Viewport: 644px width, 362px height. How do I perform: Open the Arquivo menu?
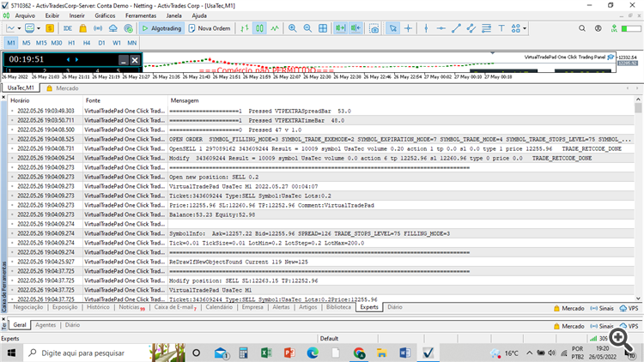pos(25,15)
